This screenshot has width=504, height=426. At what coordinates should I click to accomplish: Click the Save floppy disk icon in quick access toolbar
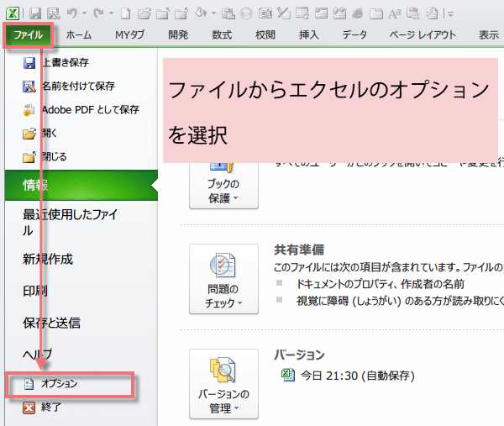tap(35, 13)
